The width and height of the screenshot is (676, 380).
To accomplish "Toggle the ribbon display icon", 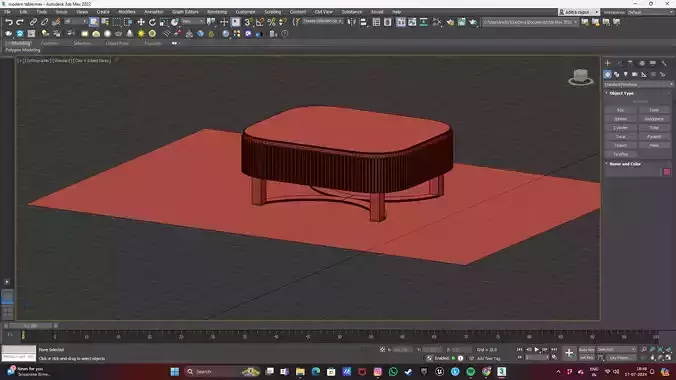I will 401,22.
